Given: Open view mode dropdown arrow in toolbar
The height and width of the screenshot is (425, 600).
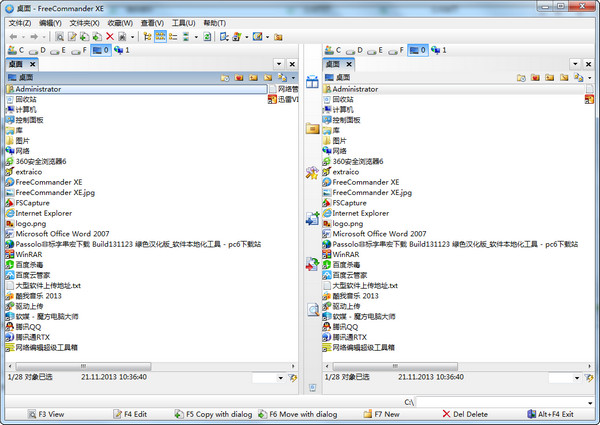Looking at the screenshot, I should click(196, 37).
